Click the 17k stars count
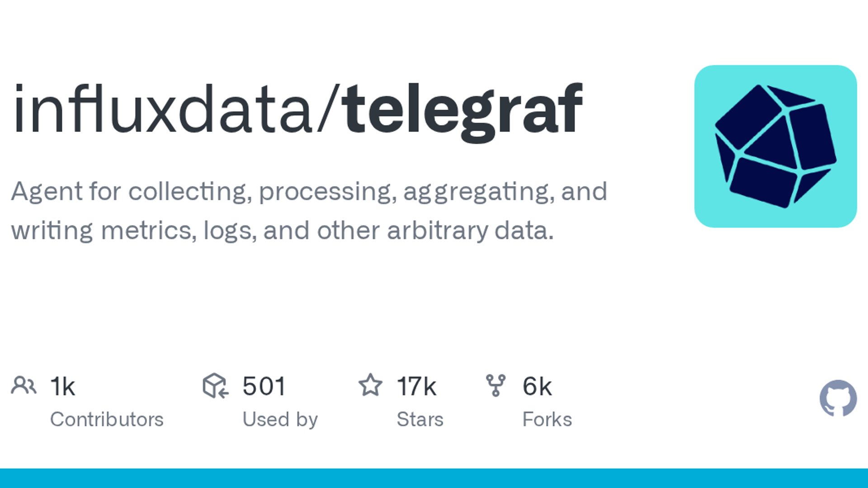The height and width of the screenshot is (488, 868). pyautogui.click(x=416, y=387)
